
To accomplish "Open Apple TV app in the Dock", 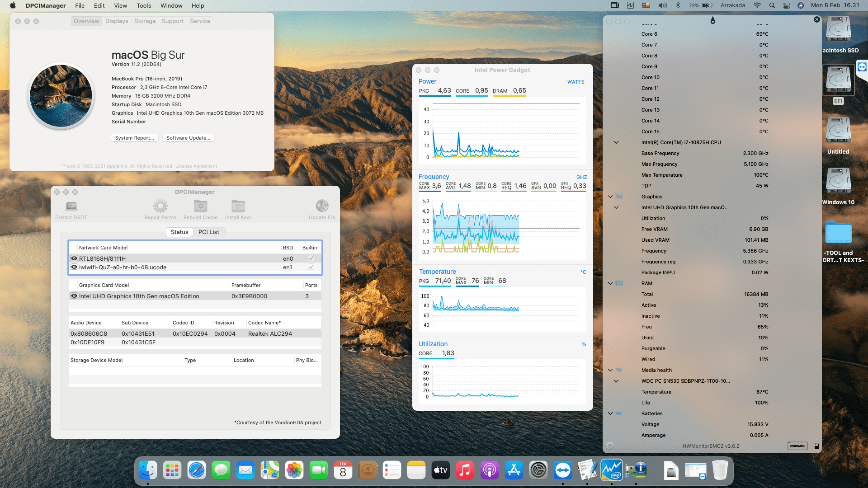I will (441, 470).
